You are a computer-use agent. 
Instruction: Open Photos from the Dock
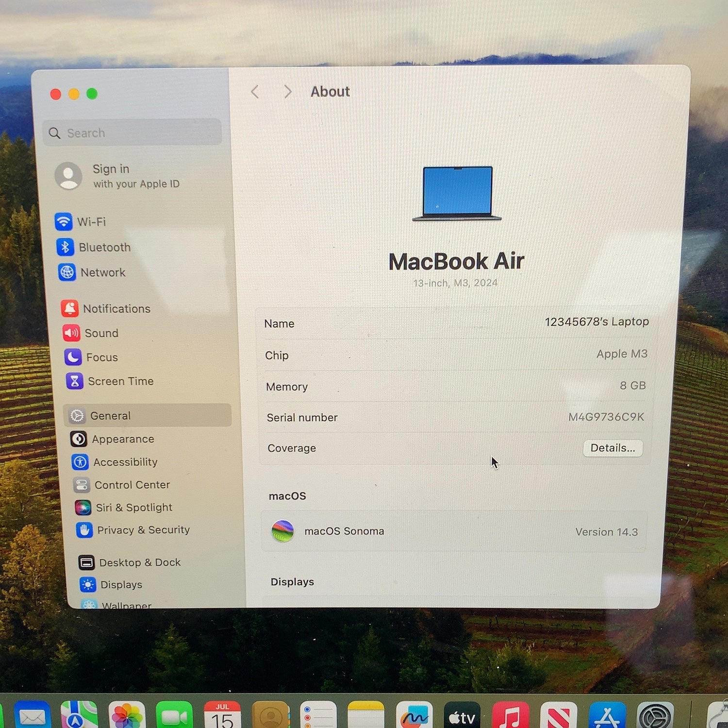pos(127,716)
